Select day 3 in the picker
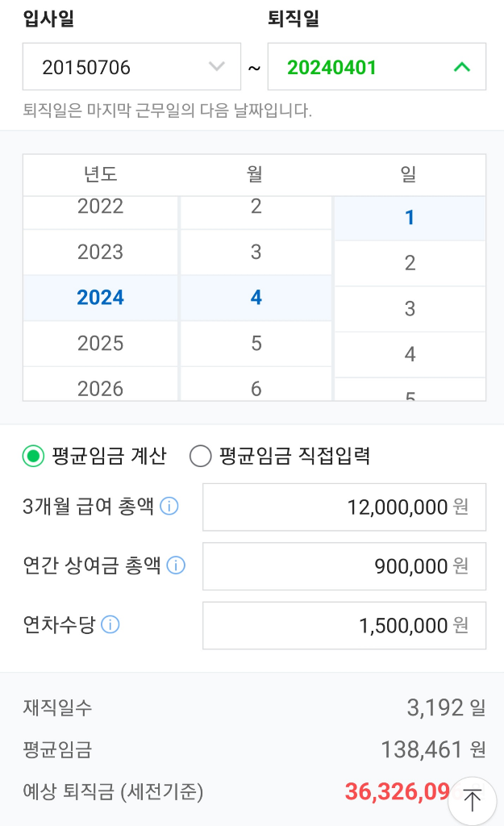The width and height of the screenshot is (504, 826). pos(410,309)
